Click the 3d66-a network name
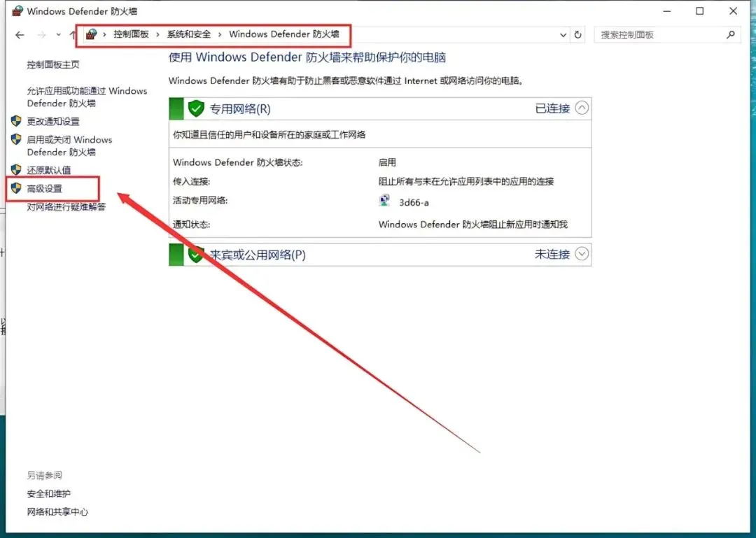 [414, 202]
